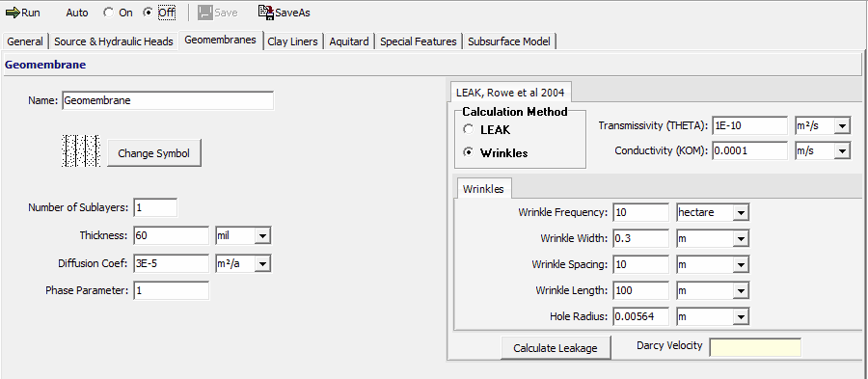The image size is (868, 379).
Task: Click the dotted geomembrane symbol preview
Action: (81, 150)
